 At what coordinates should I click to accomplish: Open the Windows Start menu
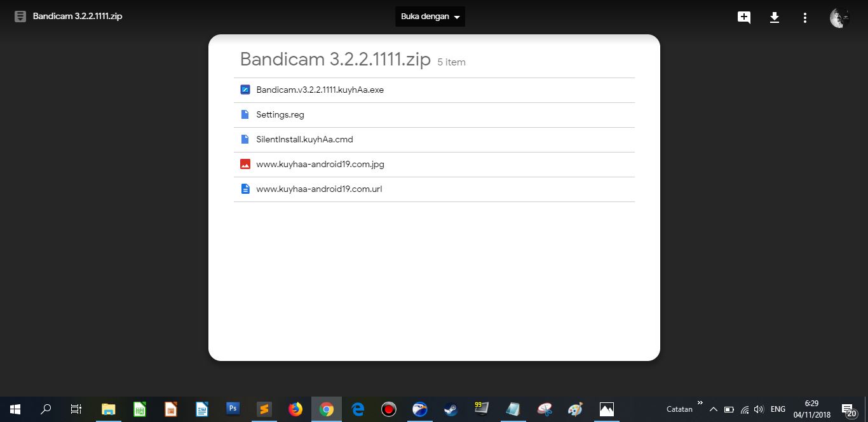15,409
